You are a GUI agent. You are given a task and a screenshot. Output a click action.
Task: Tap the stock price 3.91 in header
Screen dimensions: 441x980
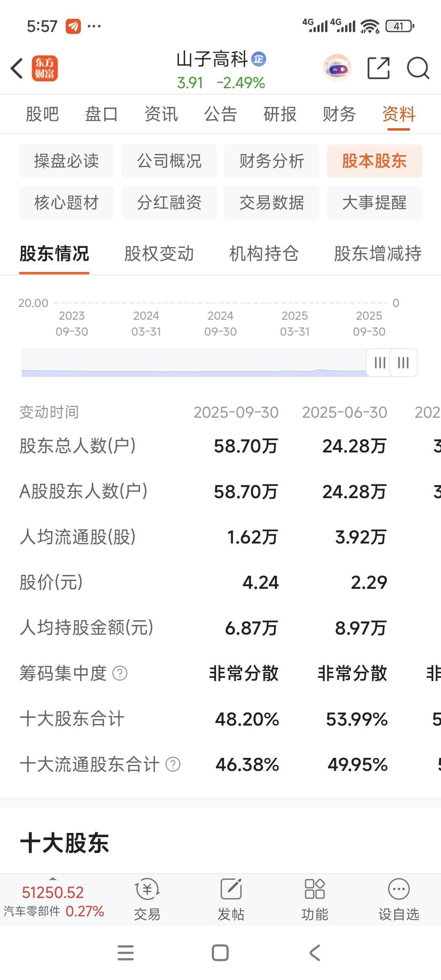[190, 83]
